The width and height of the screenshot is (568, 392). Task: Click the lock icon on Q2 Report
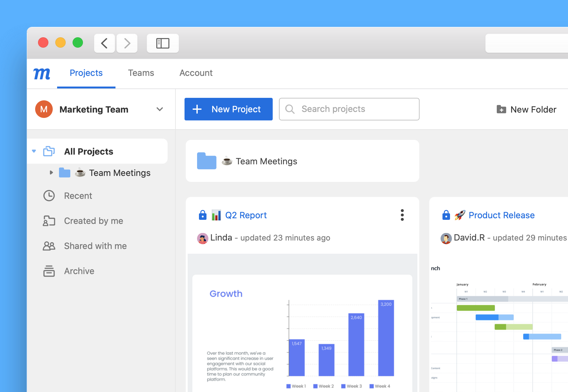point(203,215)
